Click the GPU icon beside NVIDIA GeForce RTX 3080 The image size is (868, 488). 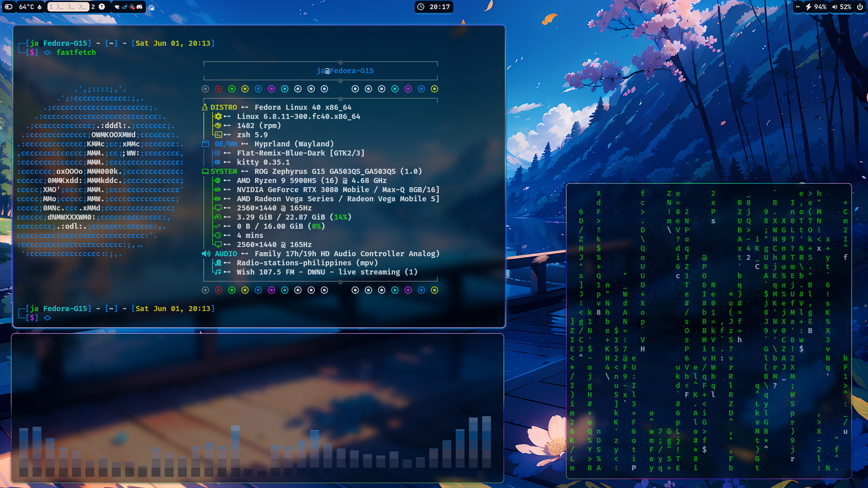pos(218,189)
